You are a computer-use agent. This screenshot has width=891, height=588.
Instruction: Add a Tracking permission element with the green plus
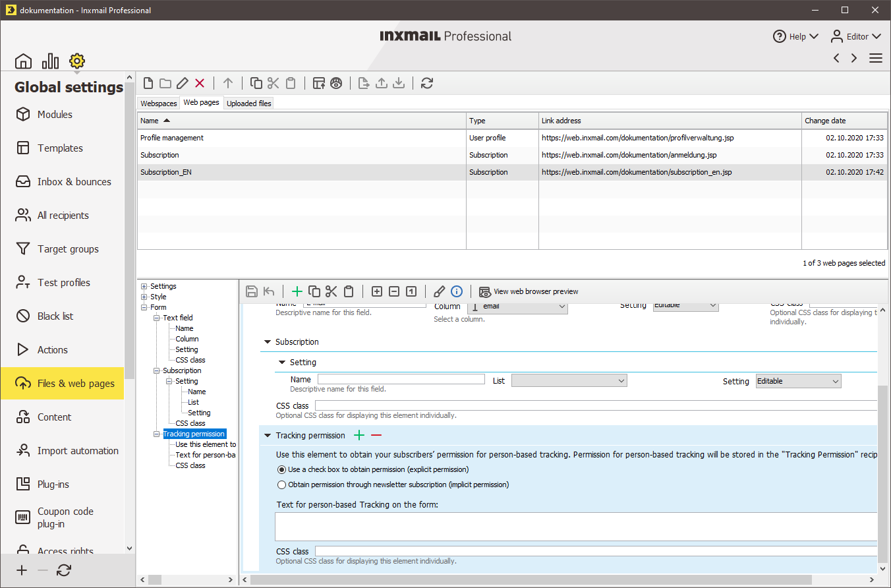tap(359, 435)
